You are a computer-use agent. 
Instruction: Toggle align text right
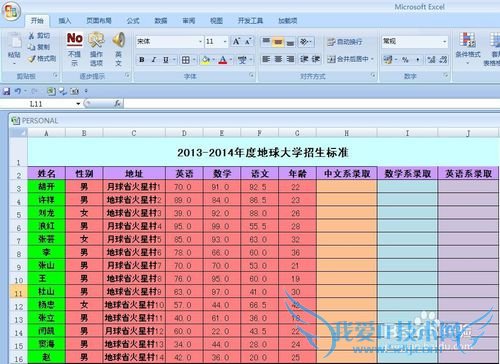(x=290, y=59)
